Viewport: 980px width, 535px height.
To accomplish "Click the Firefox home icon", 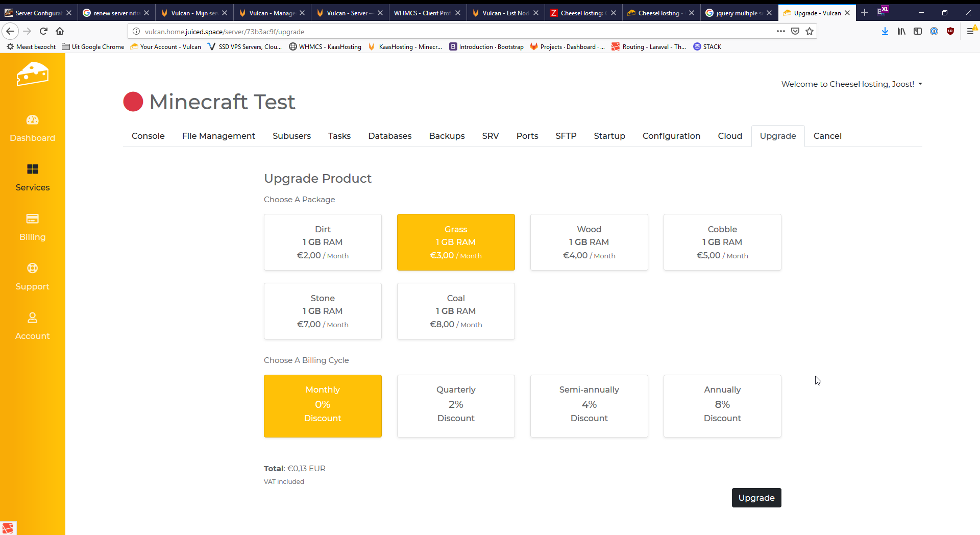I will (60, 31).
